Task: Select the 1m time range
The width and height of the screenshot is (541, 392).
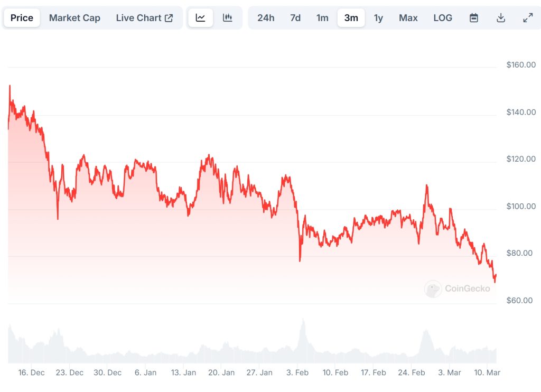Action: (x=322, y=17)
